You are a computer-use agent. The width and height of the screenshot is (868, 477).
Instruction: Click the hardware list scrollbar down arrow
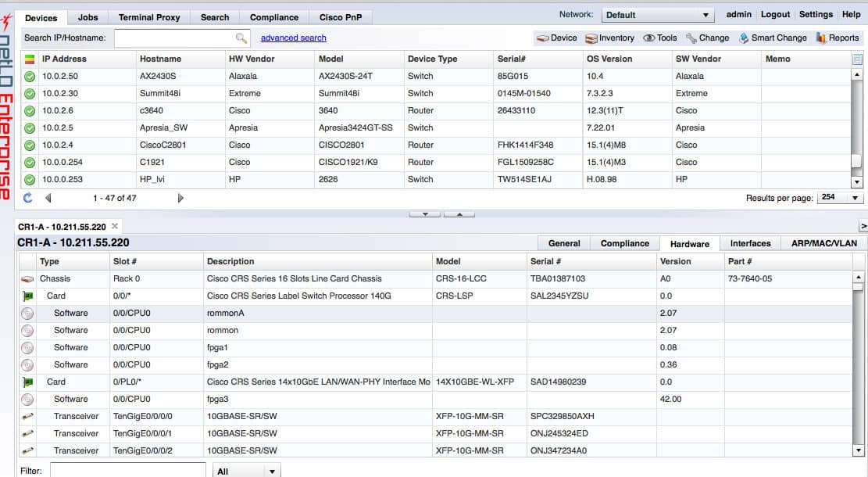click(858, 450)
